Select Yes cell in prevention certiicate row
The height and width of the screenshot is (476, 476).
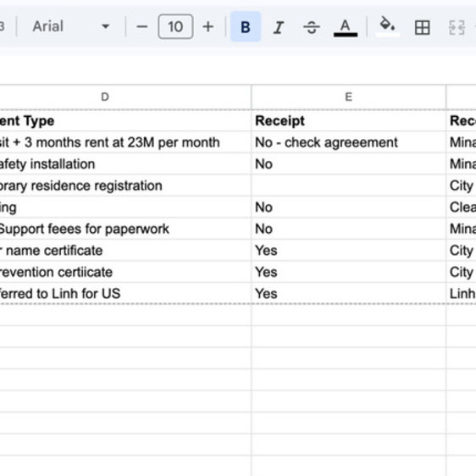349,272
